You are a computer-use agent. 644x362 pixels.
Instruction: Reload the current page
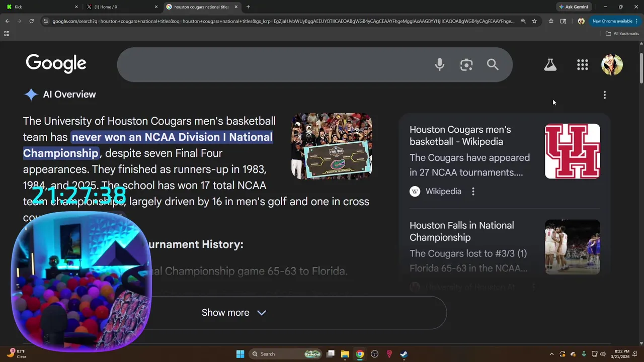tap(31, 21)
